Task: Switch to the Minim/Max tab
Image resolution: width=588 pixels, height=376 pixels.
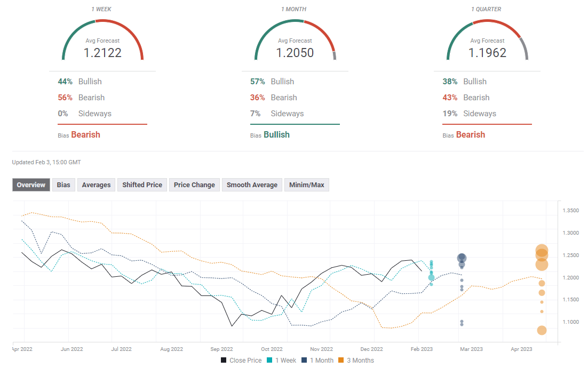Action: point(306,185)
